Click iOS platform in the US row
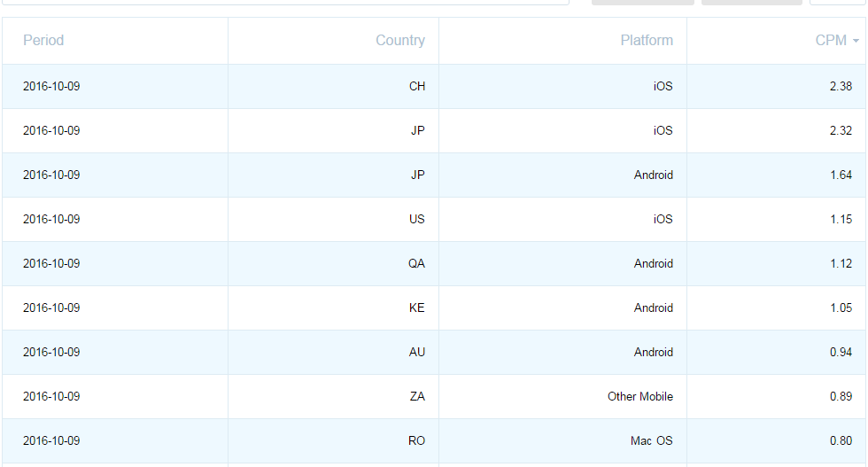The image size is (868, 467). pyautogui.click(x=663, y=220)
